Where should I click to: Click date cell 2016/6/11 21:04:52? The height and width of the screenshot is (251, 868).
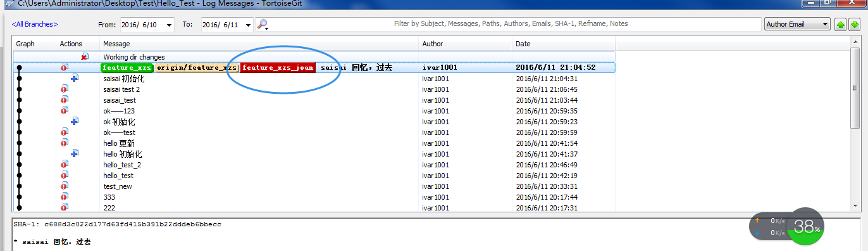(x=555, y=67)
